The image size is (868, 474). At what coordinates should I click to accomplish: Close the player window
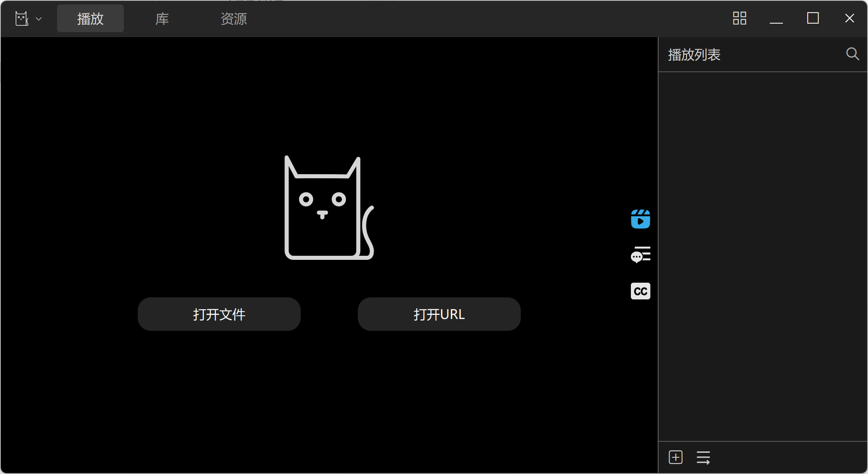(x=849, y=18)
